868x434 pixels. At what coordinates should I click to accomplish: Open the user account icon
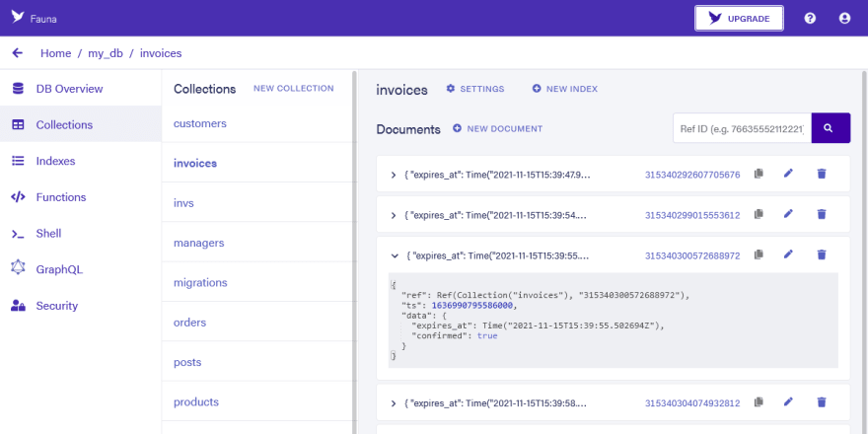click(x=844, y=19)
